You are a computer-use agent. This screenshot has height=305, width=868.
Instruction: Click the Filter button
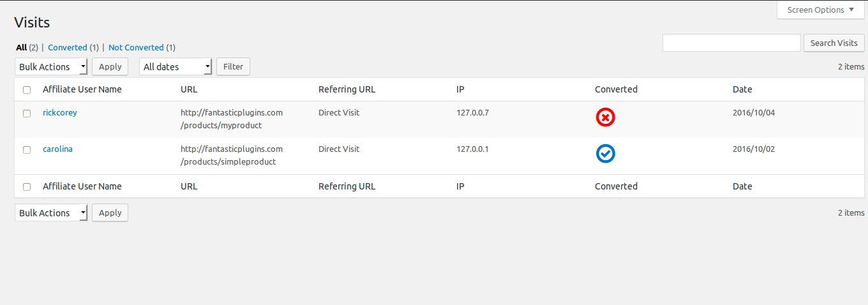pyautogui.click(x=233, y=66)
